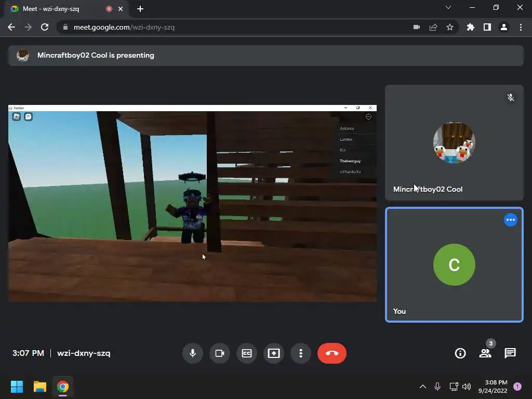The height and width of the screenshot is (399, 532).
Task: Open options on the You tile
Action: pos(510,220)
